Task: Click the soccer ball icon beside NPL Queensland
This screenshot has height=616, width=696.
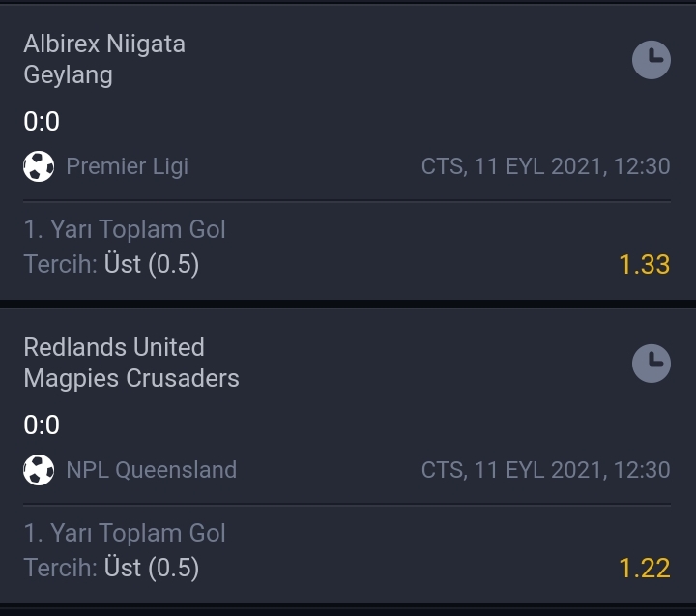Action: 39,469
